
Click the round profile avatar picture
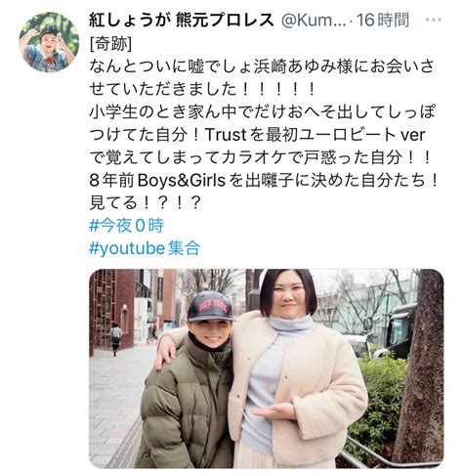coord(49,42)
